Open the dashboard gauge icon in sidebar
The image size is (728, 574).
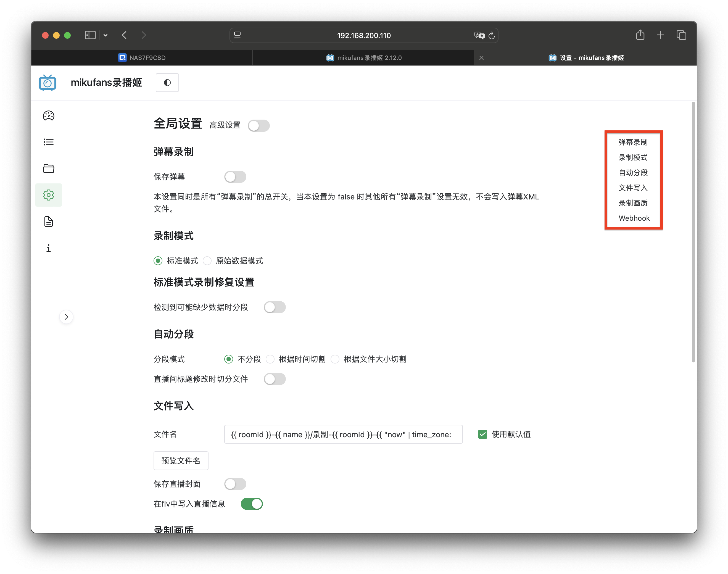pyautogui.click(x=48, y=116)
